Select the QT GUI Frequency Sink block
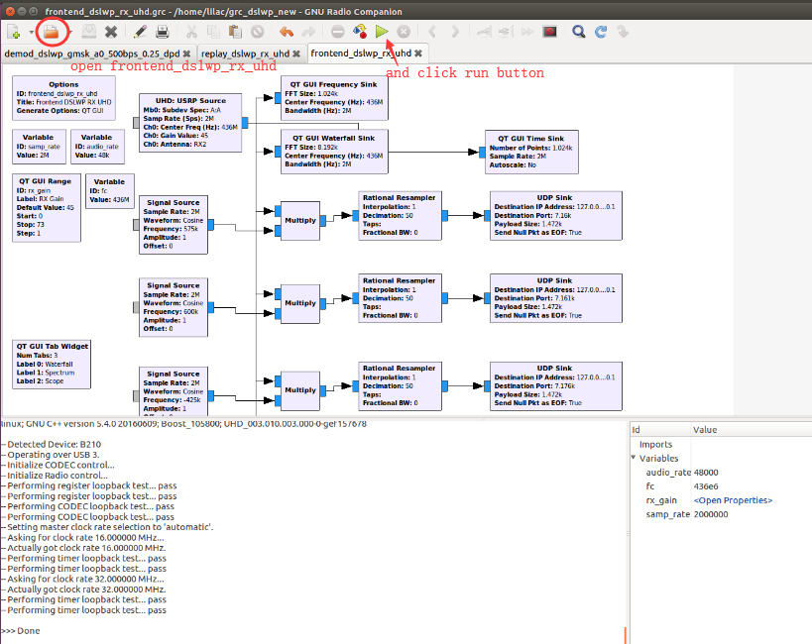Screen dimensions: 812x644 pyautogui.click(x=334, y=98)
